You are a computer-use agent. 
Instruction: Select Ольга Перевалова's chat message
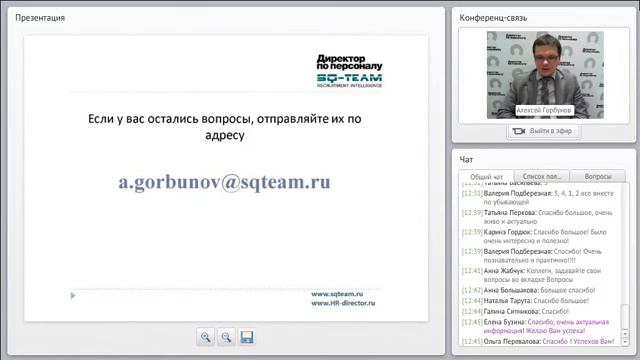click(538, 341)
